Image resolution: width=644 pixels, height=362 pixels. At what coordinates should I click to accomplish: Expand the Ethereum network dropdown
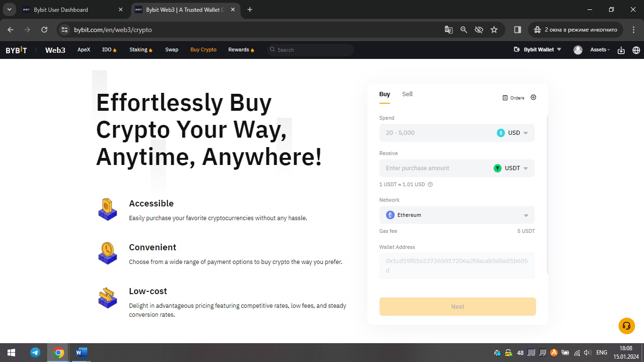(457, 215)
